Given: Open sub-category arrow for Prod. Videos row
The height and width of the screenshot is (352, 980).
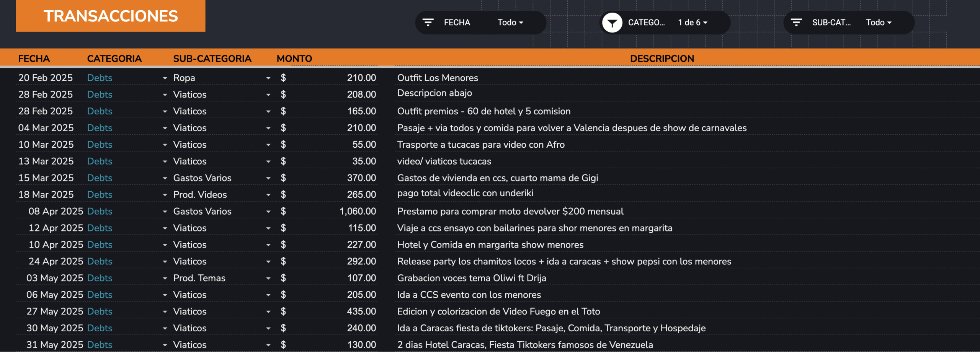Looking at the screenshot, I should click(268, 195).
